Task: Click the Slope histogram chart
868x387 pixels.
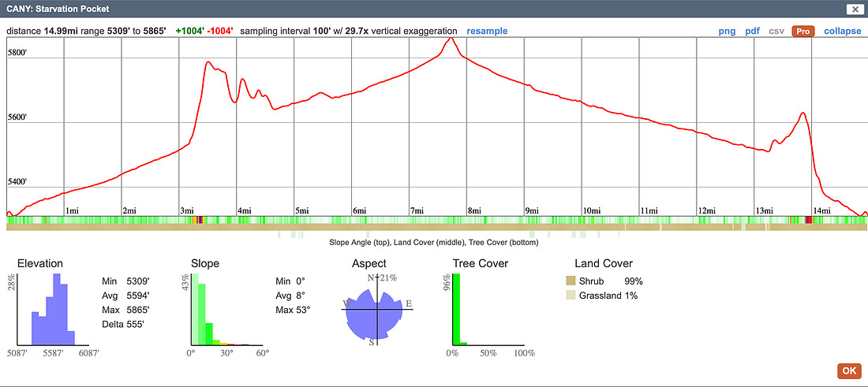Action: coord(227,310)
